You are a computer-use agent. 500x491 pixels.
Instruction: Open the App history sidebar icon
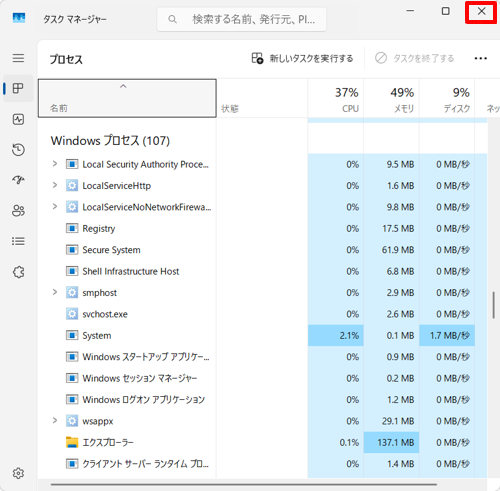(x=18, y=150)
